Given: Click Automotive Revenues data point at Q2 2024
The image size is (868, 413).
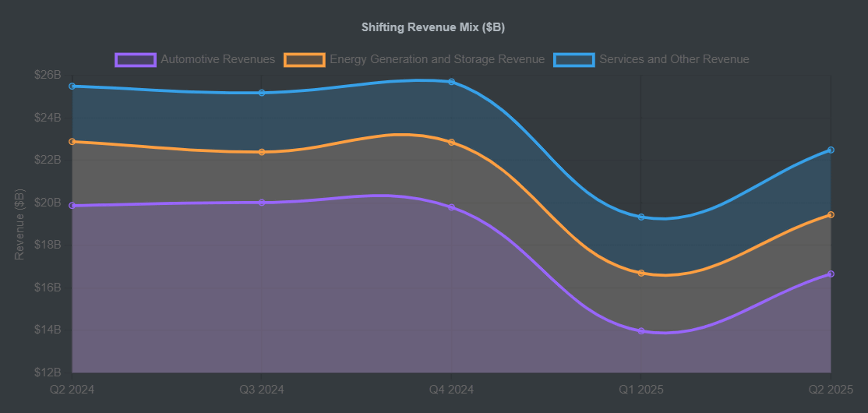Looking at the screenshot, I should [x=72, y=206].
